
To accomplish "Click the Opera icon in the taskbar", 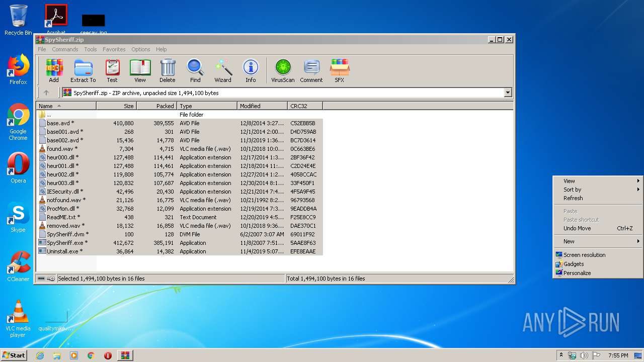I will click(x=108, y=355).
